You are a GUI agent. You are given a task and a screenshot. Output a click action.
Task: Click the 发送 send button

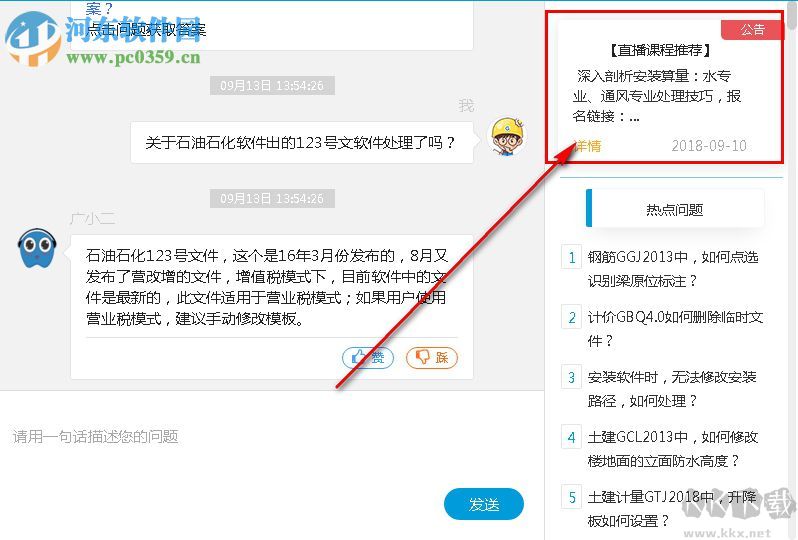click(x=483, y=504)
